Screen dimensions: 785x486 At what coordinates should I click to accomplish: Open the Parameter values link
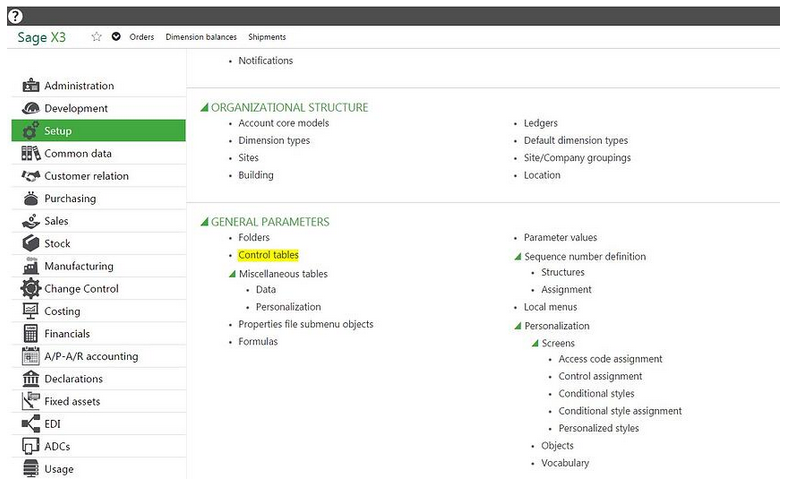560,238
